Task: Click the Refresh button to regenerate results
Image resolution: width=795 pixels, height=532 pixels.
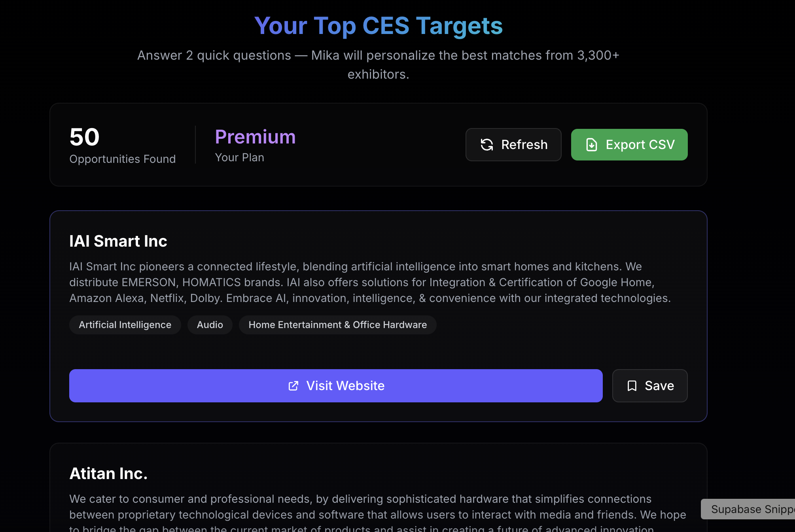Action: tap(513, 145)
